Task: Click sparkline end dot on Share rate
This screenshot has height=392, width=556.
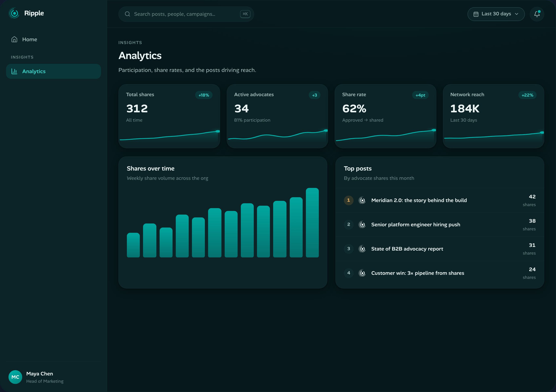Action: [434, 130]
